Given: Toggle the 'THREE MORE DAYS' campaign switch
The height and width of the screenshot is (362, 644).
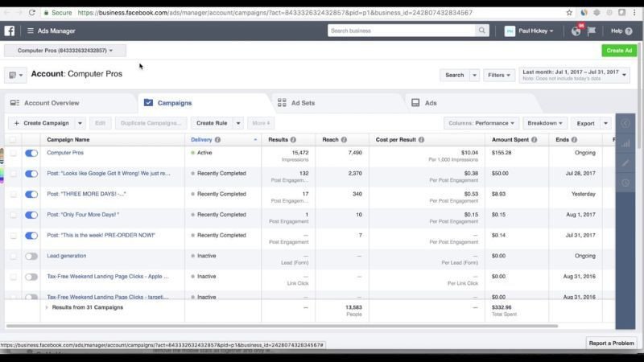Looking at the screenshot, I should [31, 194].
